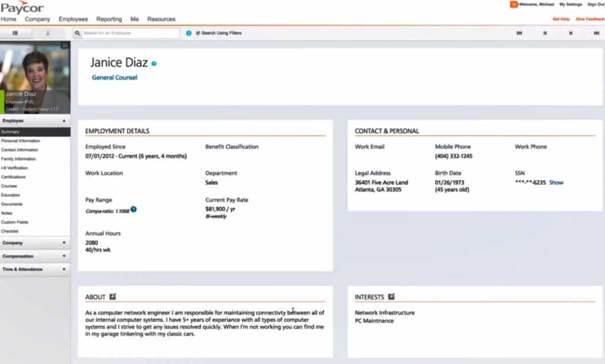This screenshot has width=605, height=364.
Task: Click the Paycor logo
Action: click(22, 8)
